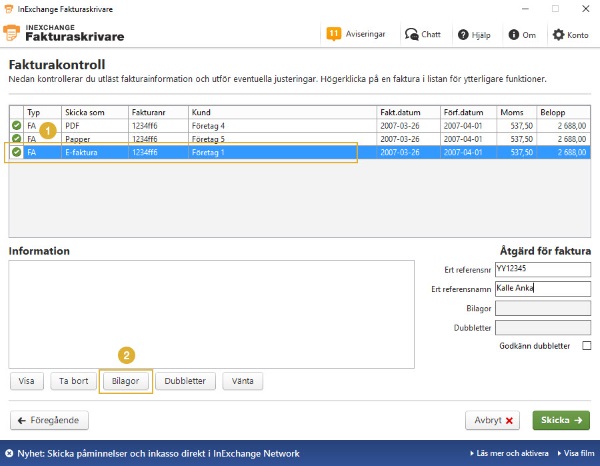Cancel with the Avbryt button

pos(492,420)
